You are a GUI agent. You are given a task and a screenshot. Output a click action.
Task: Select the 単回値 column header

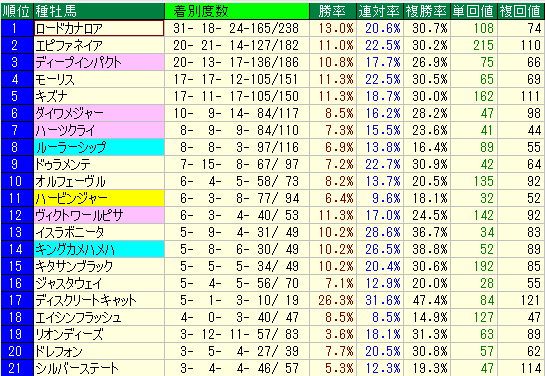pyautogui.click(x=474, y=11)
